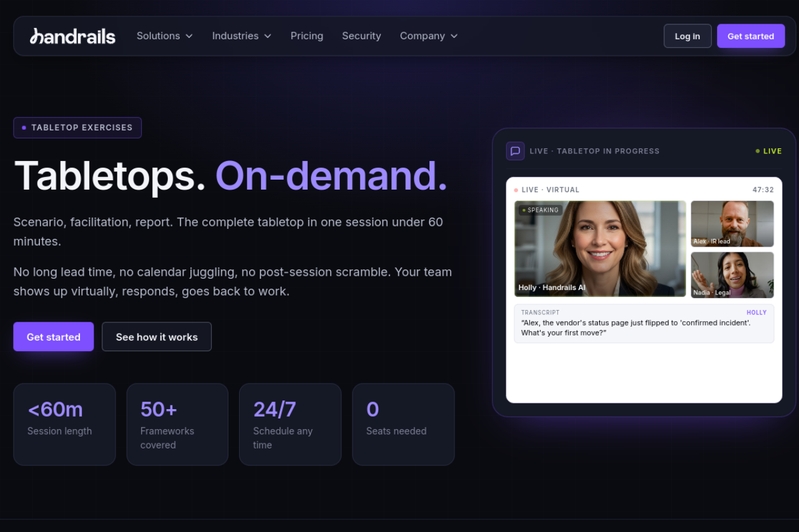Click the SPEAKING badge on Holly's tile
The image size is (799, 532).
tap(541, 210)
